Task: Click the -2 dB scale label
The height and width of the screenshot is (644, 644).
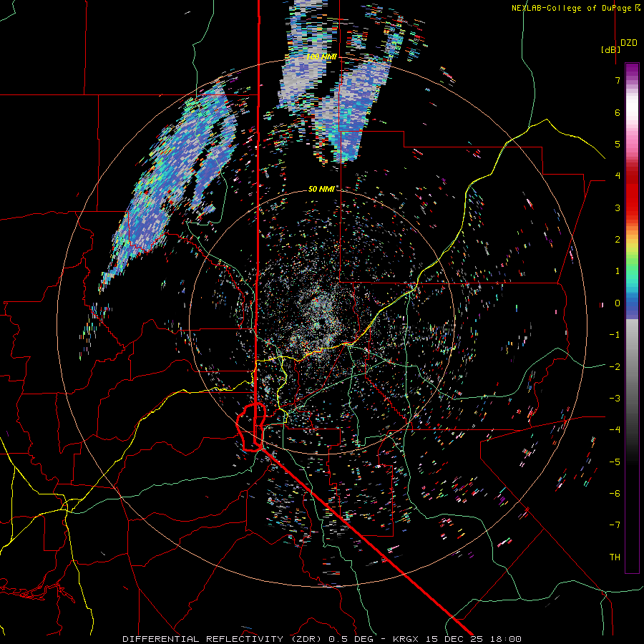Action: point(615,366)
